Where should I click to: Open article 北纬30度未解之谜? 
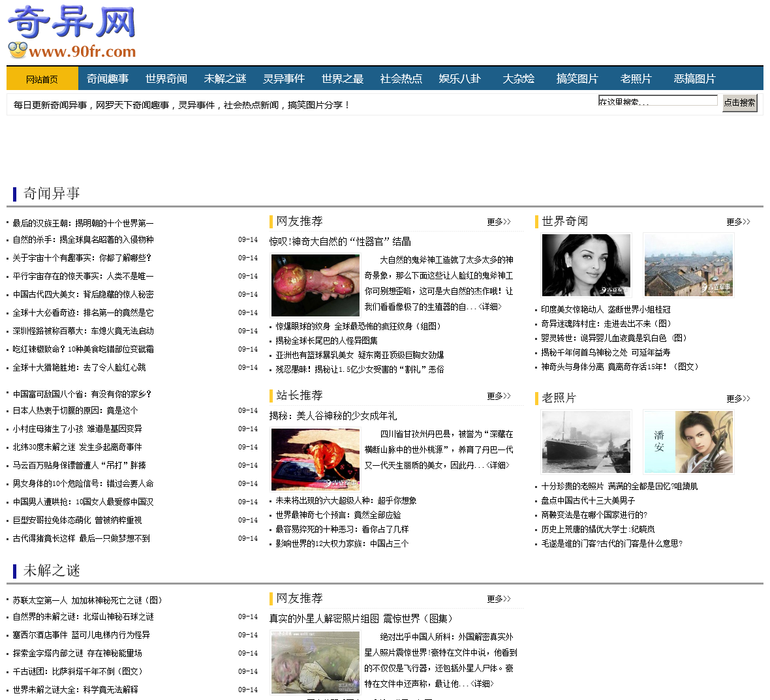click(x=77, y=447)
